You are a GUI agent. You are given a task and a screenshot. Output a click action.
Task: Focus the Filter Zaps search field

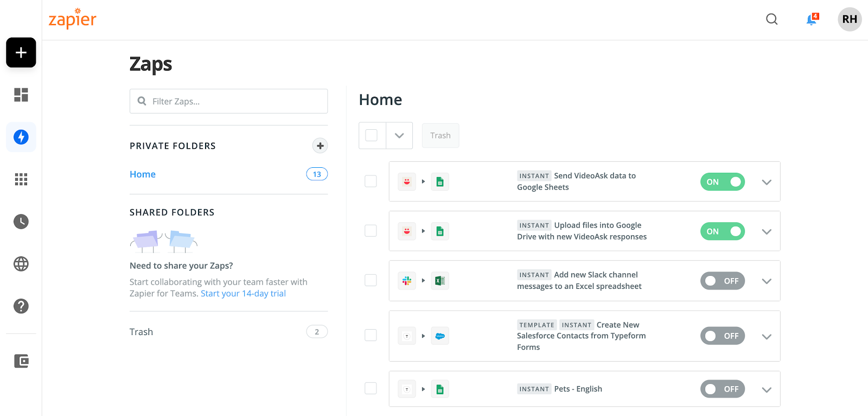click(x=228, y=101)
